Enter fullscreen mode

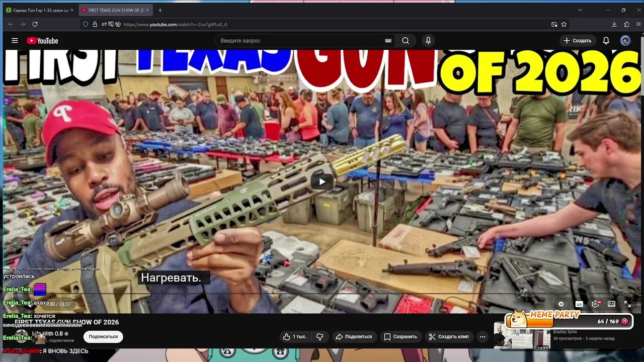[627, 304]
